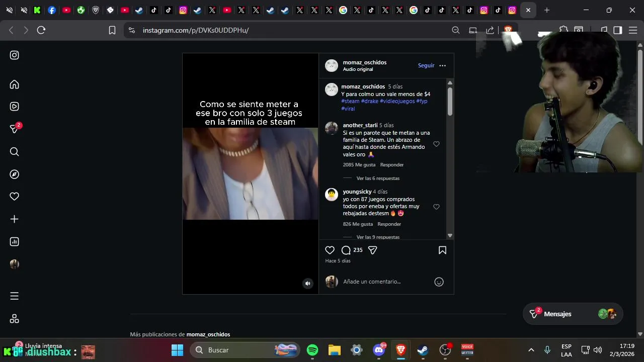The image size is (644, 362).
Task: Open sidebar Messages icon with 2 badge
Action: pyautogui.click(x=15, y=129)
